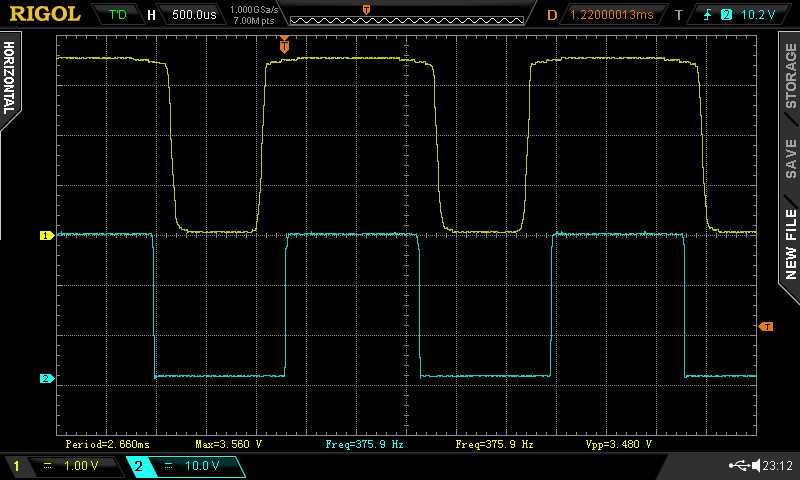Click the USB connection icon
Image resolution: width=800 pixels, height=480 pixels.
coord(739,465)
